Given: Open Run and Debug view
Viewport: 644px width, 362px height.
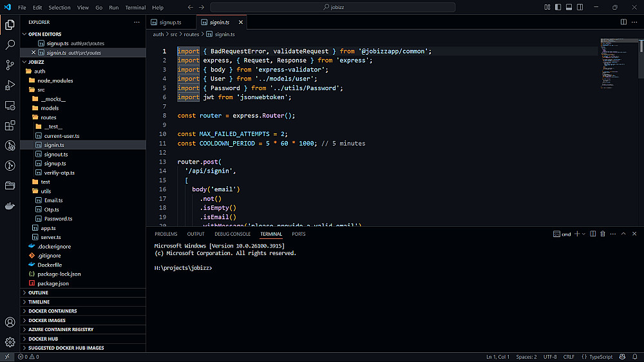Looking at the screenshot, I should [10, 85].
